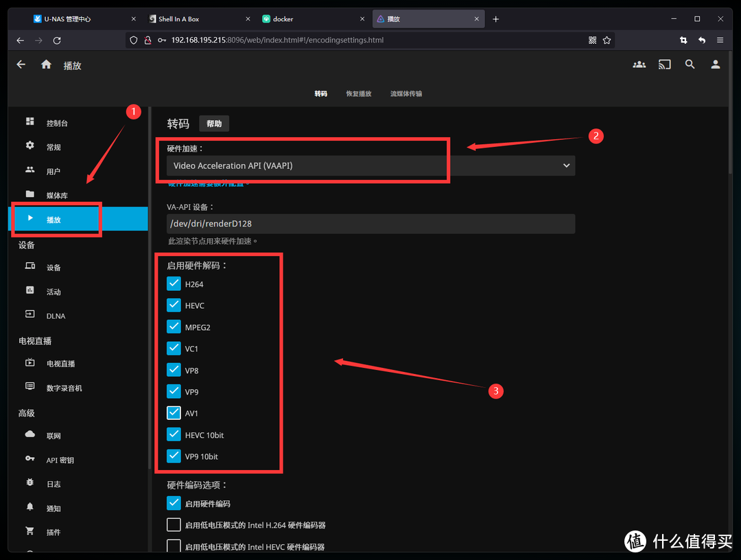
Task: Toggle the AV1 hardware decoding checkbox
Action: tap(174, 413)
